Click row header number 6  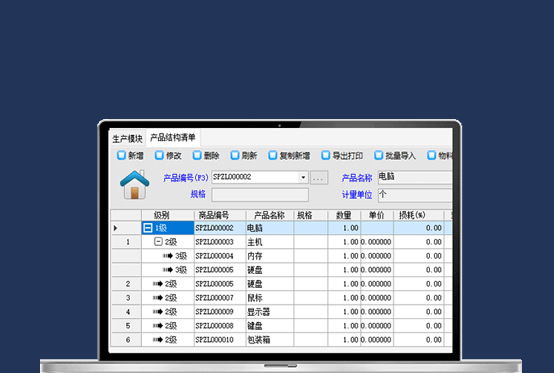click(x=126, y=340)
